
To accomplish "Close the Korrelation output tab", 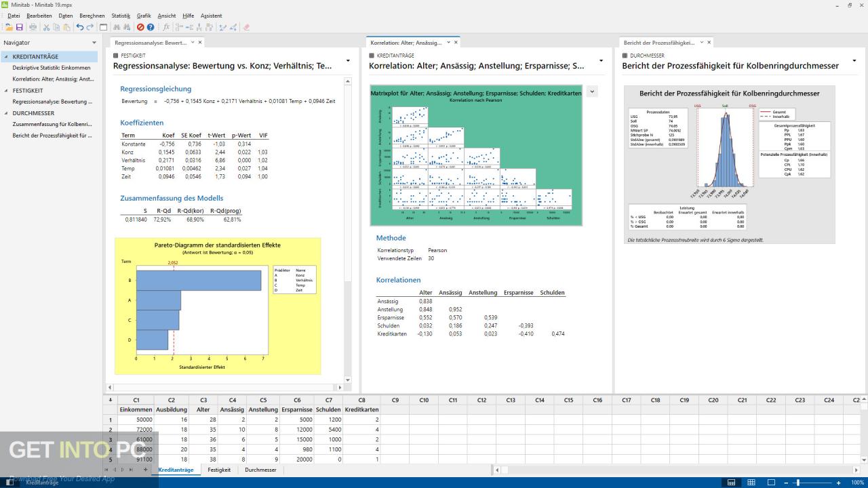I will pyautogui.click(x=456, y=42).
